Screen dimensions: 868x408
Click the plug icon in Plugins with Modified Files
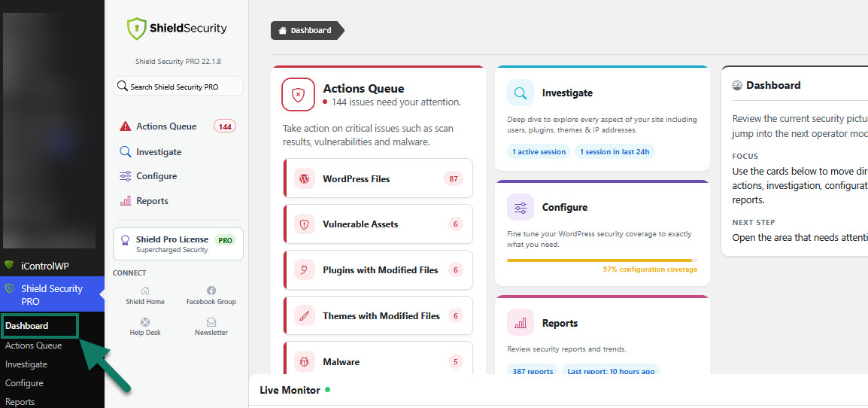304,270
